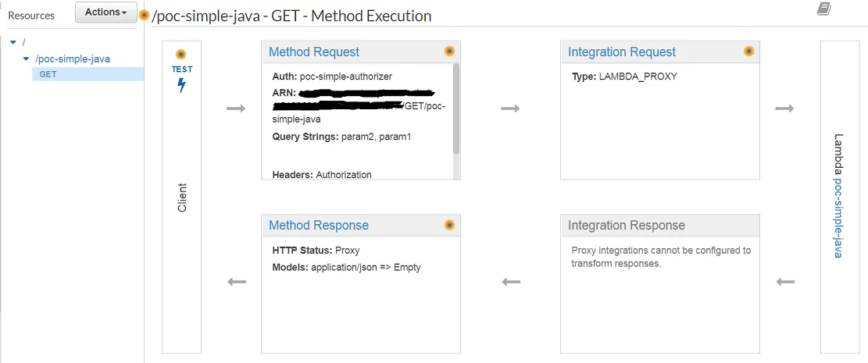
Task: Select the GET method in resource tree
Action: [48, 74]
